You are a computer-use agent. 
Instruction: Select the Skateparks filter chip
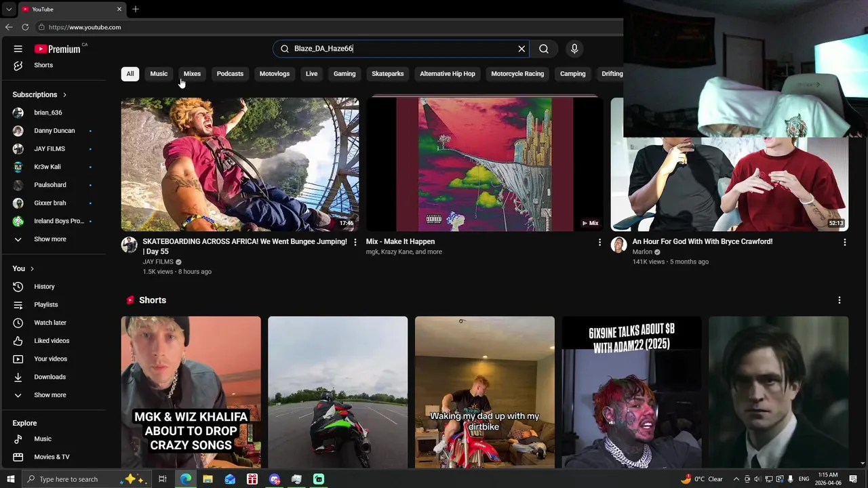[388, 74]
